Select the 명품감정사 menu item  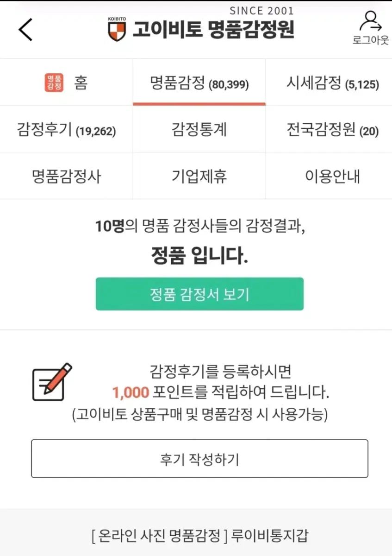(67, 176)
